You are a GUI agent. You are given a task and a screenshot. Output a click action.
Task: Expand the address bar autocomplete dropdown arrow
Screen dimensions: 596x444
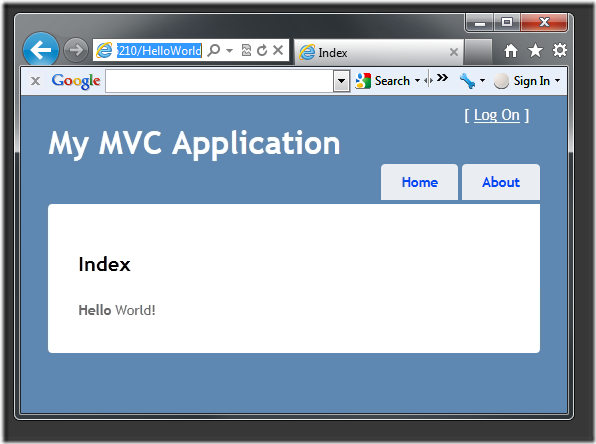tap(229, 50)
